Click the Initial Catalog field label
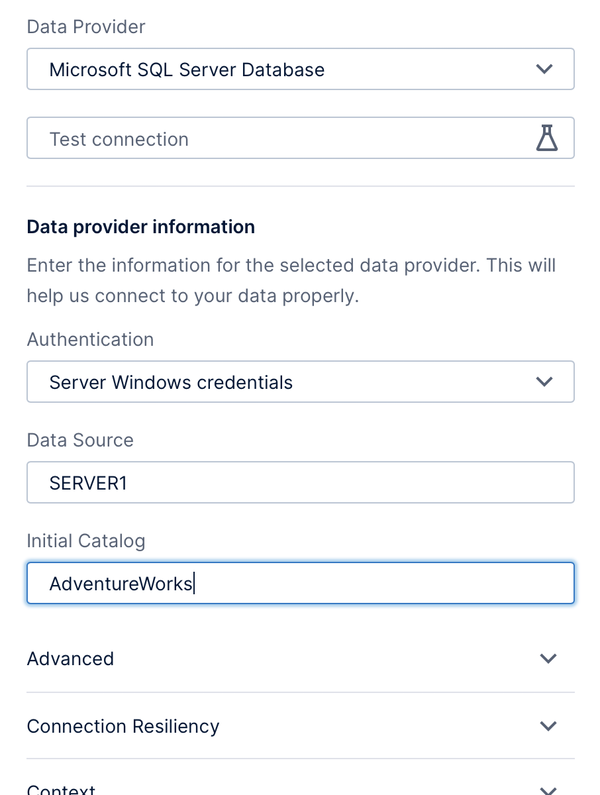This screenshot has height=795, width=600. [86, 541]
